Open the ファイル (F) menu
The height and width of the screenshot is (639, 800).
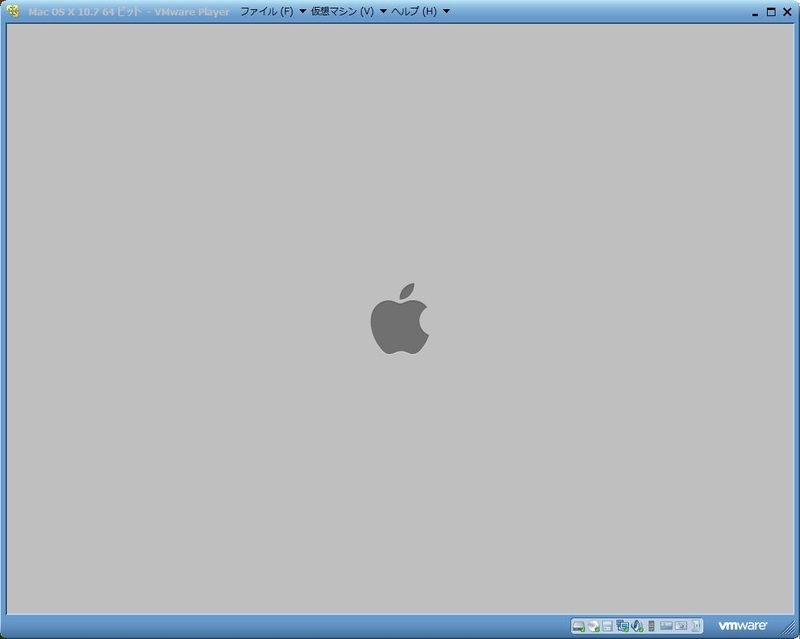[266, 11]
